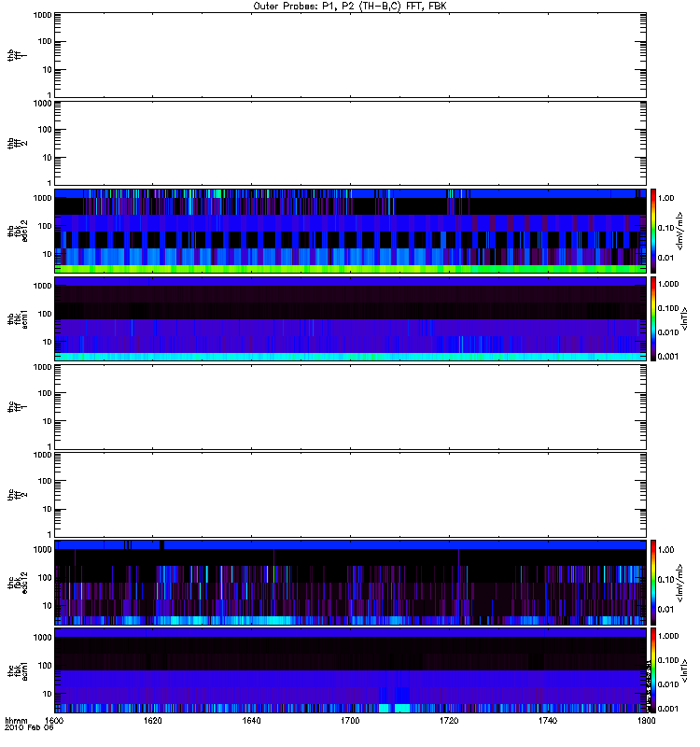Screen dimensions: 700x747
Task: Click the "1000" y-tick of the thb fff 1 panel
Action: pos(42,15)
